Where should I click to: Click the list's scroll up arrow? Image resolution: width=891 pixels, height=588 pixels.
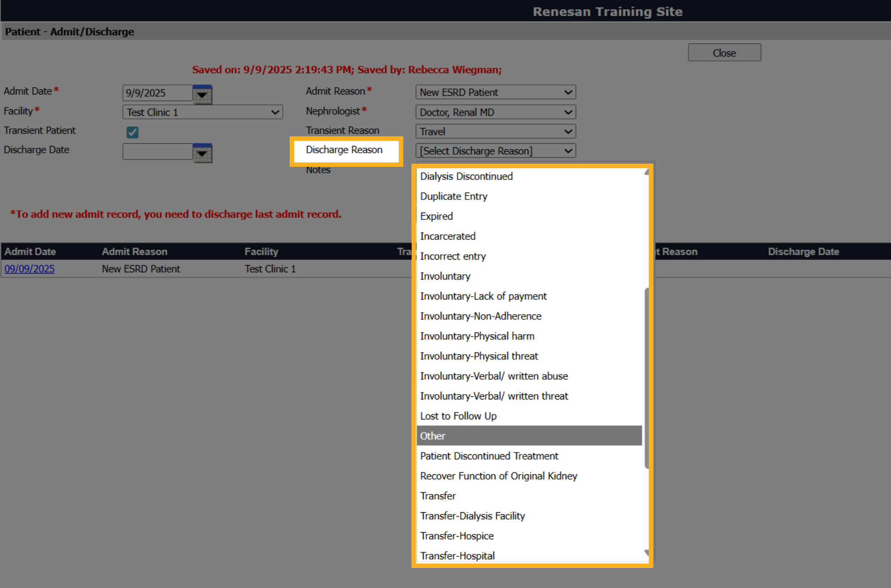click(x=647, y=172)
